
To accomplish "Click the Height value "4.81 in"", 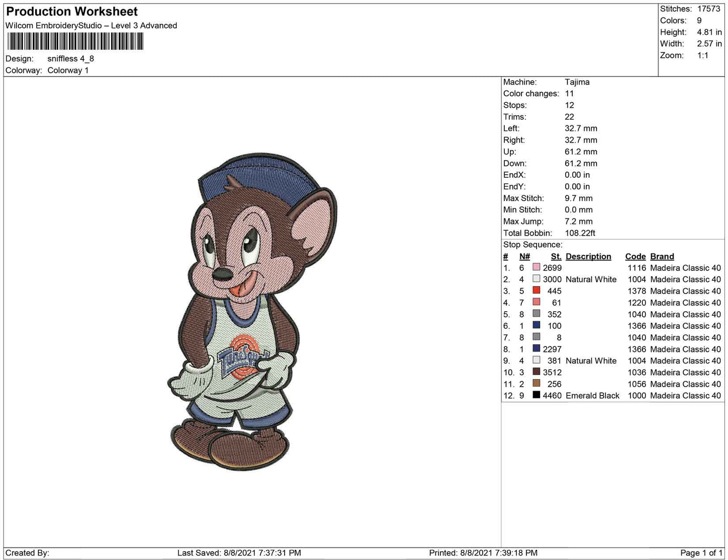I will [709, 32].
